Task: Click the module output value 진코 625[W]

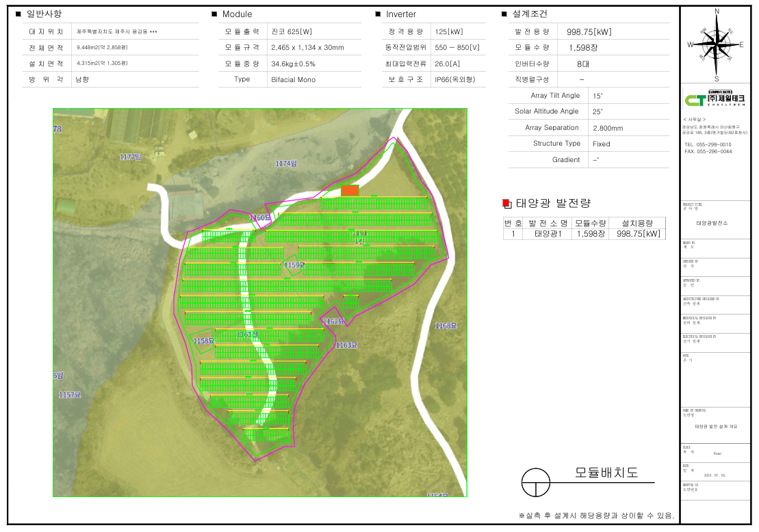Action: [x=292, y=31]
